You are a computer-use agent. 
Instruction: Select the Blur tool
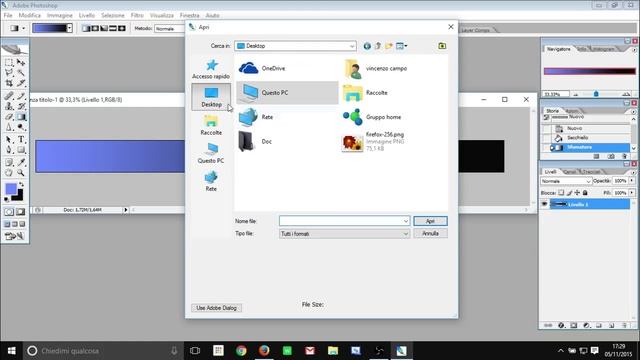(9, 127)
